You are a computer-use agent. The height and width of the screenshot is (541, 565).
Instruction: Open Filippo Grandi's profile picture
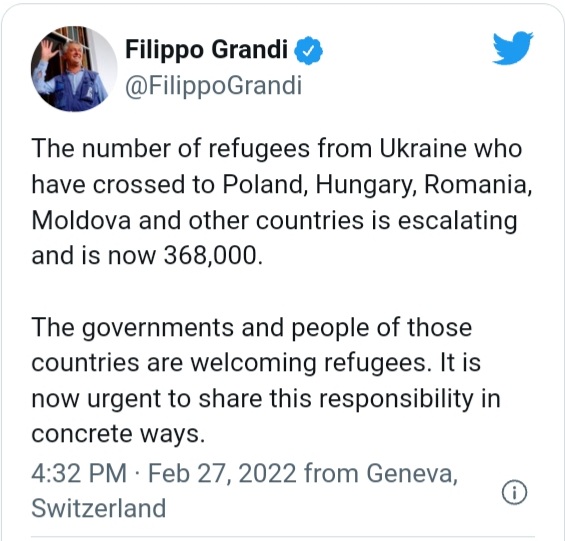click(74, 69)
